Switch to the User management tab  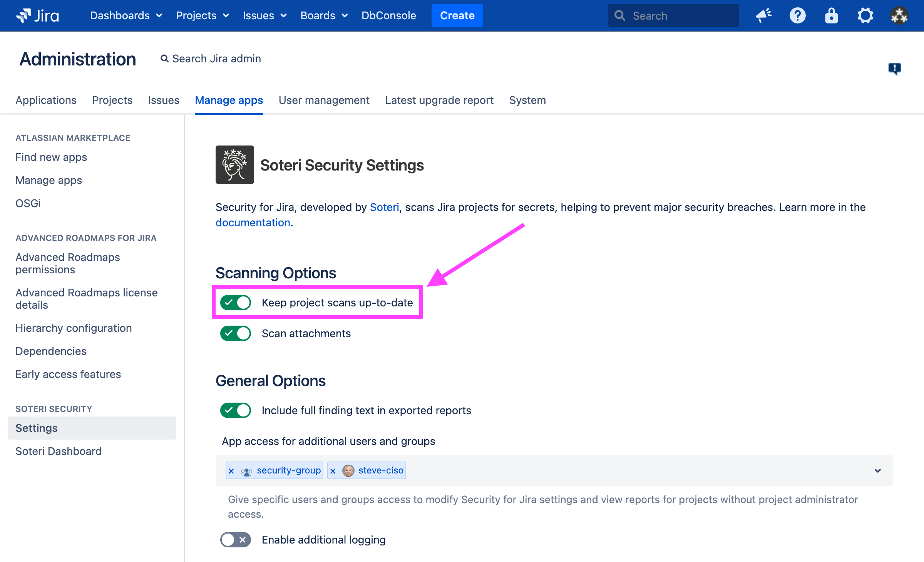[324, 100]
